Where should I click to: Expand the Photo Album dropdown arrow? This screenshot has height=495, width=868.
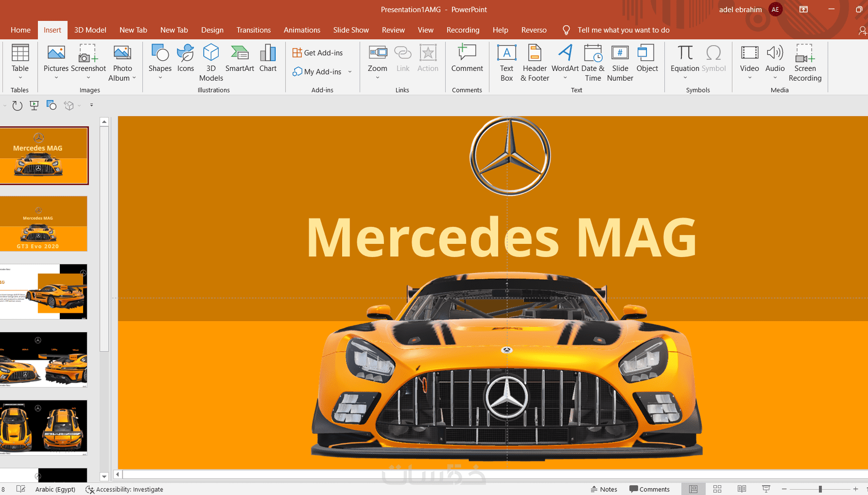[134, 78]
